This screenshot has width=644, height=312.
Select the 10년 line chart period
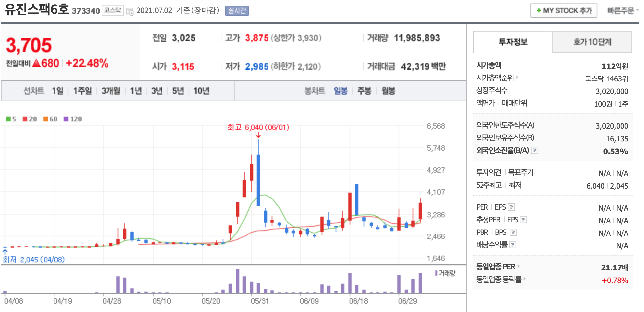pyautogui.click(x=201, y=91)
